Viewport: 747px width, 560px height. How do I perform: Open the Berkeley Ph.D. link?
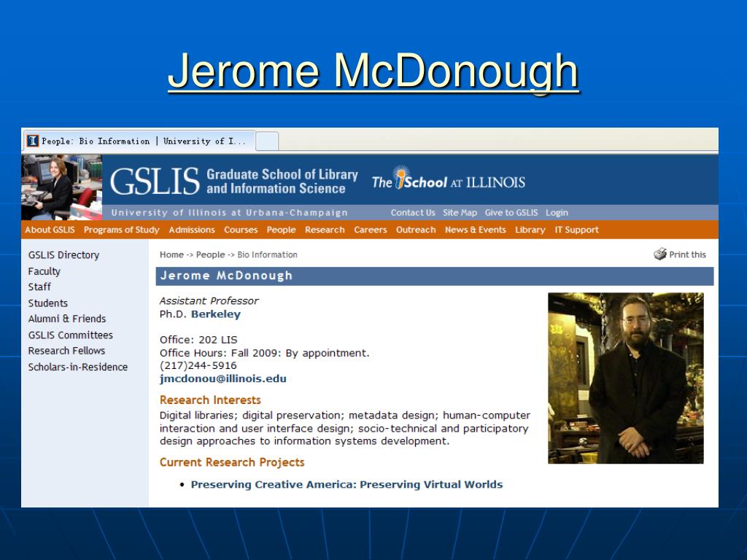point(216,314)
